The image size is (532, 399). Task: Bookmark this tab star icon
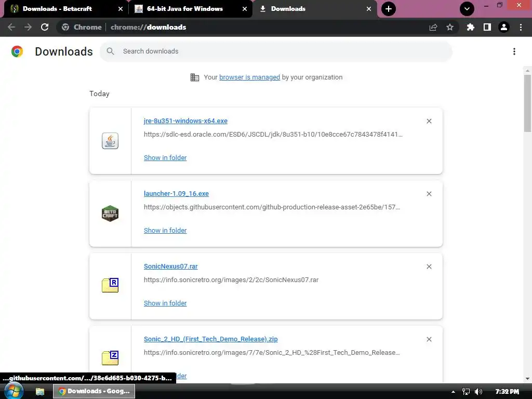[450, 27]
